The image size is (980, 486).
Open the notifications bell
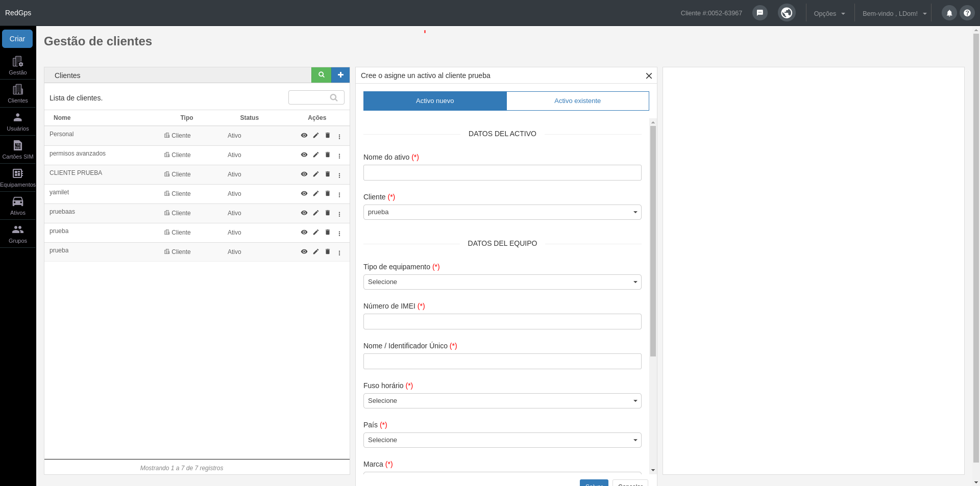949,13
